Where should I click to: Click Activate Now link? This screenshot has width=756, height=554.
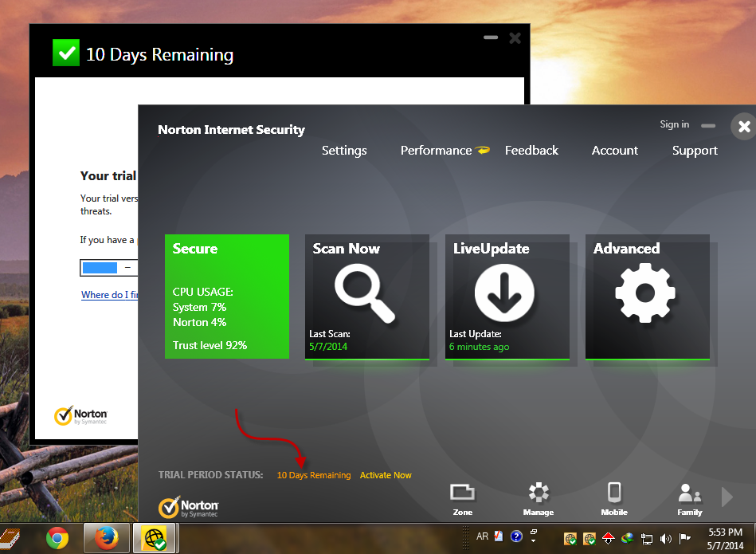[386, 475]
